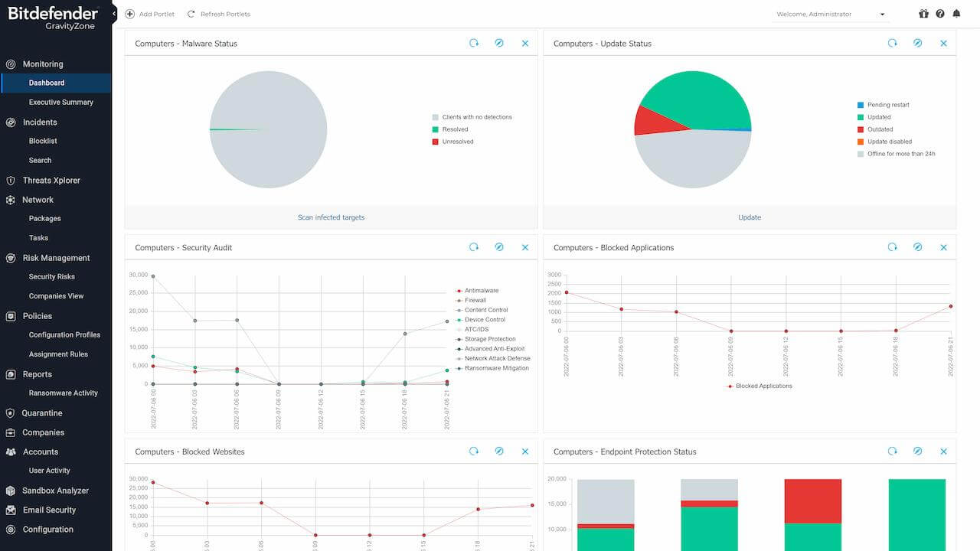Refresh the Blocked Websites portlet
Viewport: 980px width, 551px height.
(x=474, y=452)
